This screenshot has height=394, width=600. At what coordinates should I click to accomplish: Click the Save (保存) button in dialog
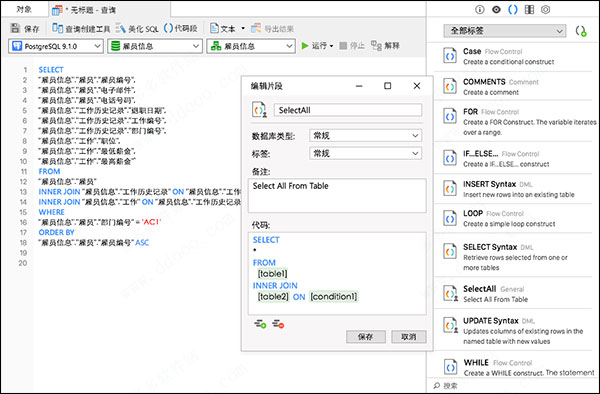[x=365, y=337]
